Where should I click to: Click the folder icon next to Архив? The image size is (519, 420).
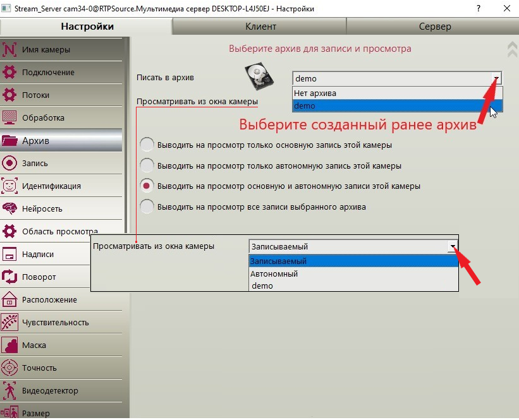9,141
